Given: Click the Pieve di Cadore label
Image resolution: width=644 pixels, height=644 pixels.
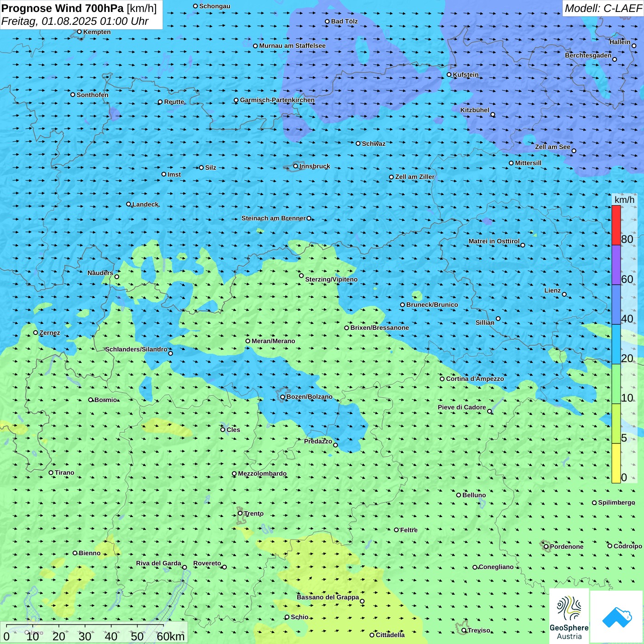Looking at the screenshot, I should coord(462,407).
